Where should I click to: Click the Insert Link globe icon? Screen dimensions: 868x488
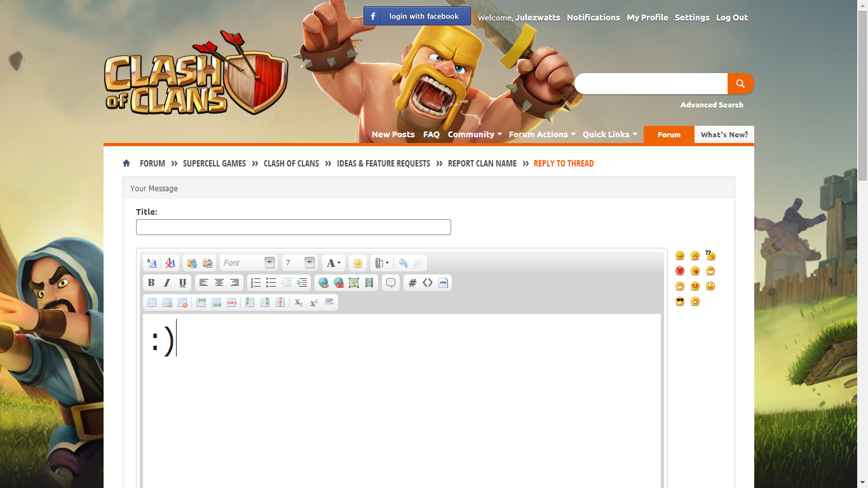[x=323, y=283]
